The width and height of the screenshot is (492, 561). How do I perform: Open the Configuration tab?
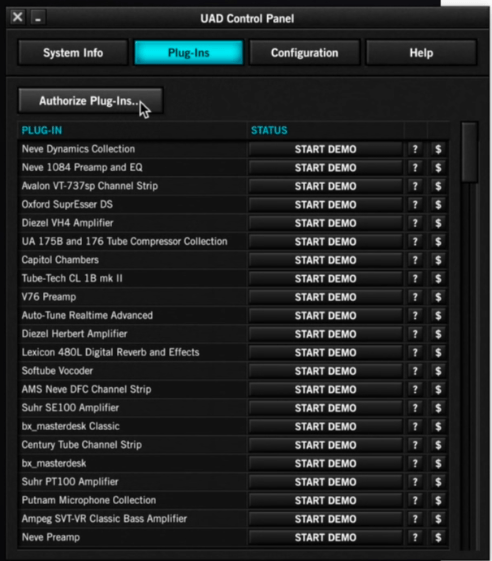pyautogui.click(x=305, y=53)
